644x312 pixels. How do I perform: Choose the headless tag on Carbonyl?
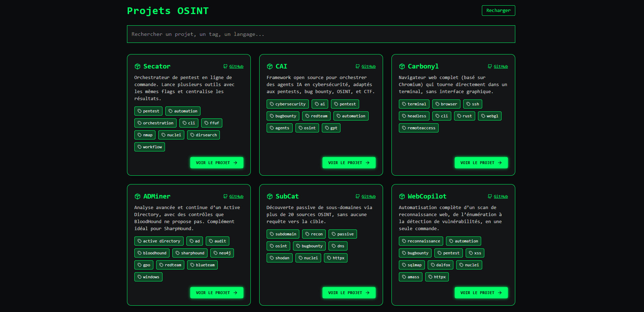click(414, 116)
